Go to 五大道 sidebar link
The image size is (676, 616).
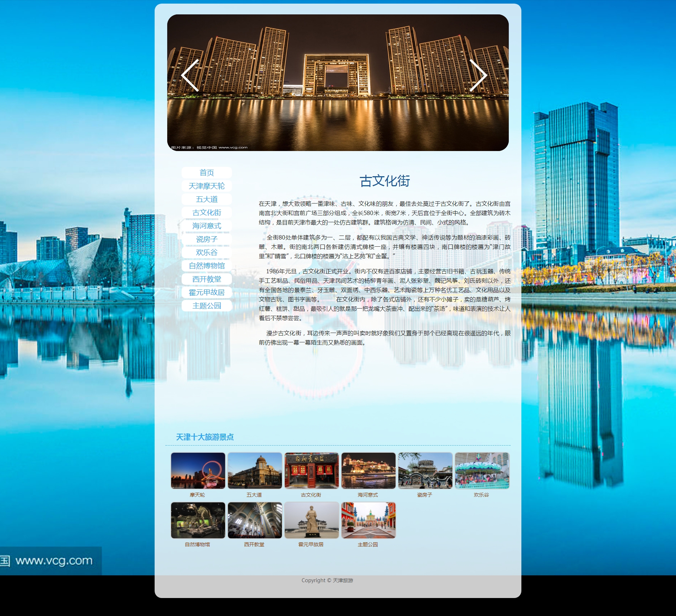point(207,199)
